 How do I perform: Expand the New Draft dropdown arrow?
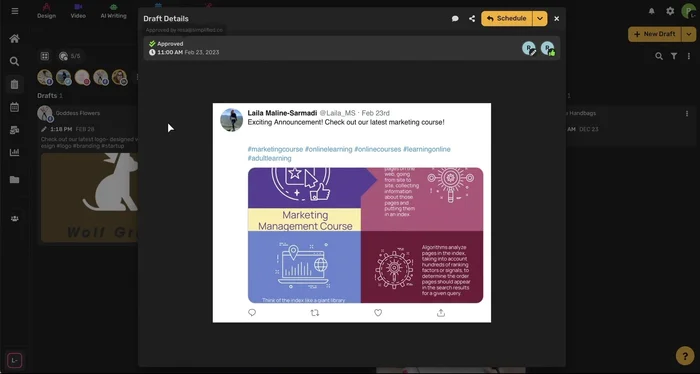[689, 34]
